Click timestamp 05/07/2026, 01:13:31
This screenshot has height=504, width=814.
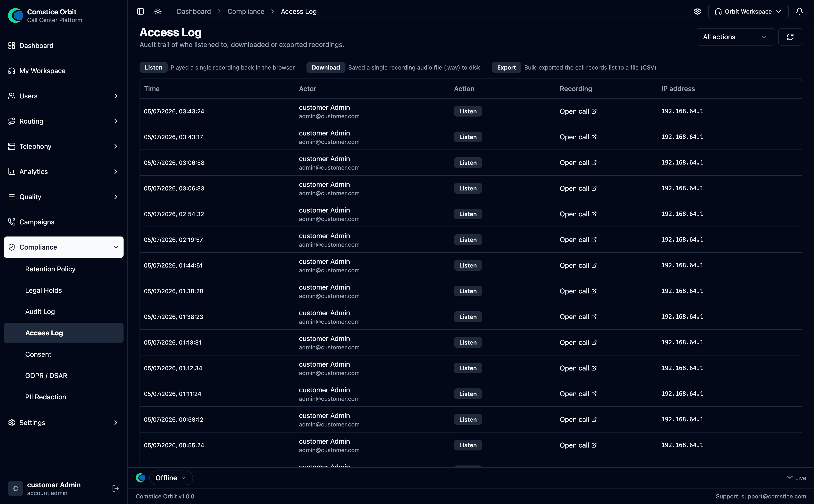tap(172, 342)
